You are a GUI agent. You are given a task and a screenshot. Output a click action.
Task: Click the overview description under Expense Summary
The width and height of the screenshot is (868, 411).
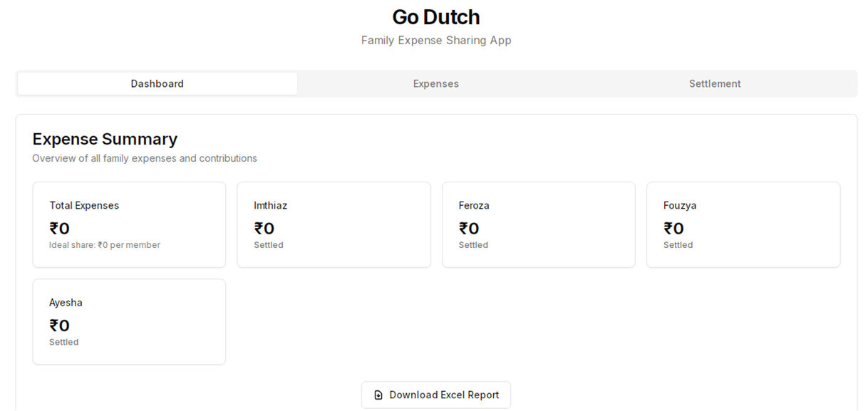144,158
